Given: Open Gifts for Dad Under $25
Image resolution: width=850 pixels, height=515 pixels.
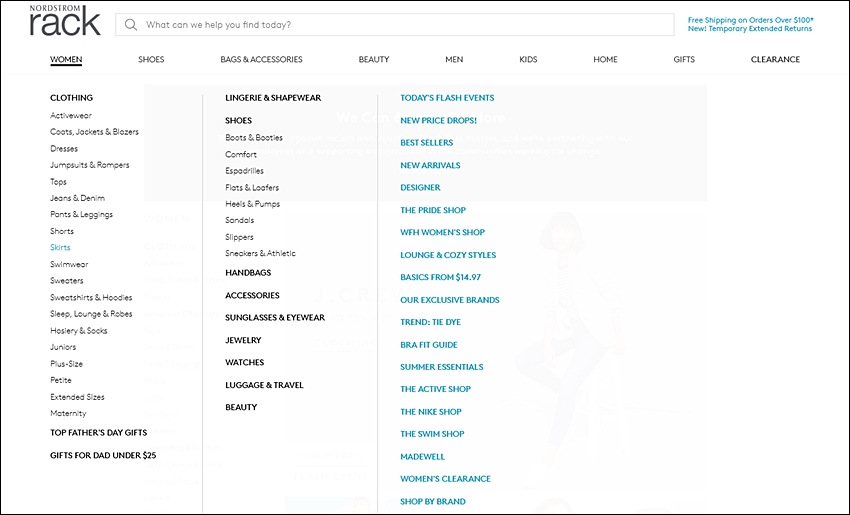Looking at the screenshot, I should (103, 455).
